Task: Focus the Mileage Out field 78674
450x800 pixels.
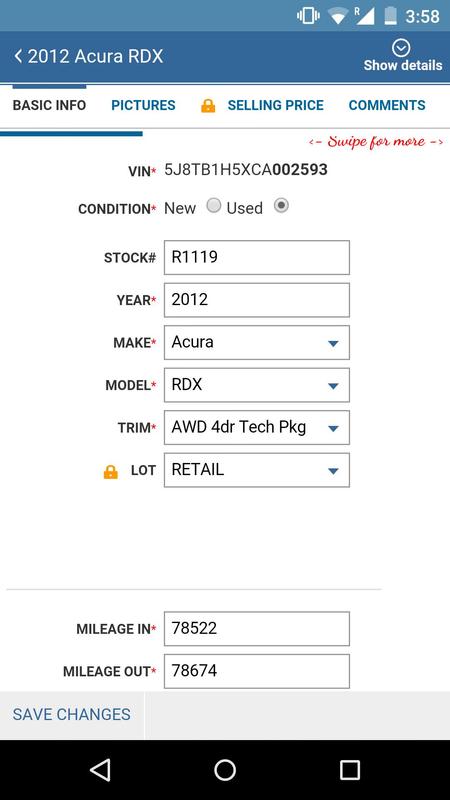Action: [x=257, y=671]
